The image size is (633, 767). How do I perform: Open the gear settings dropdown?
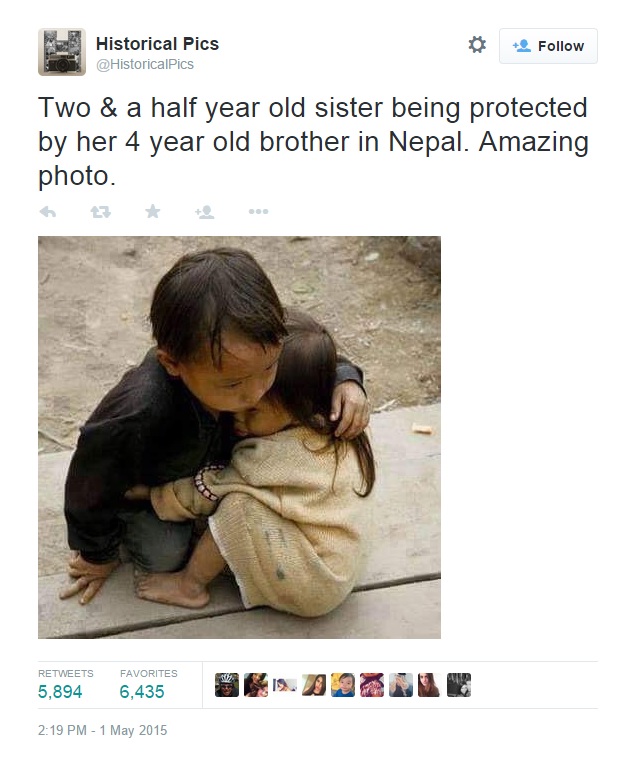pos(477,45)
